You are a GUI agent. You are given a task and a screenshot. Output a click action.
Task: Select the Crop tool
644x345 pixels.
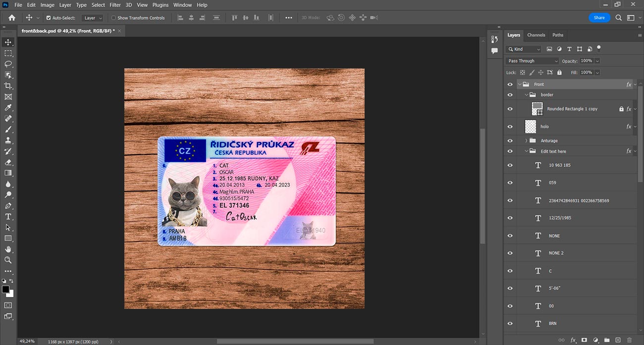[8, 86]
